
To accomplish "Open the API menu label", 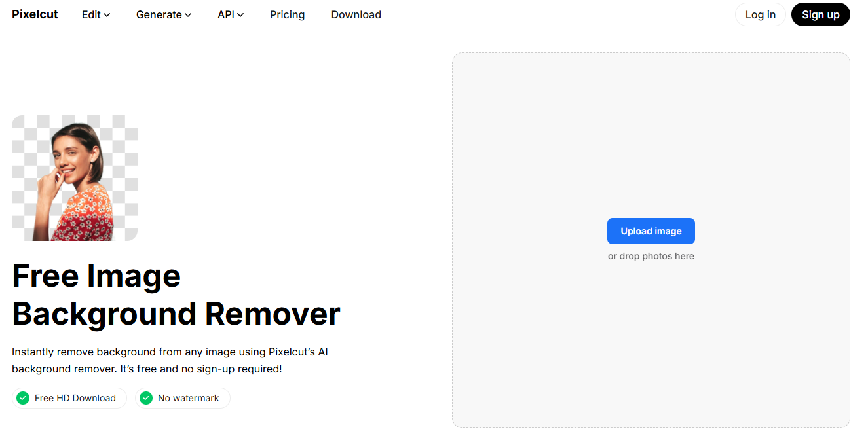I will pos(225,14).
